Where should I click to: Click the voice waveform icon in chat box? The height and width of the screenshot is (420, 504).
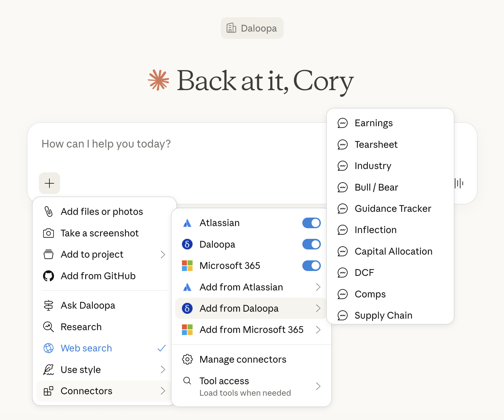click(459, 183)
